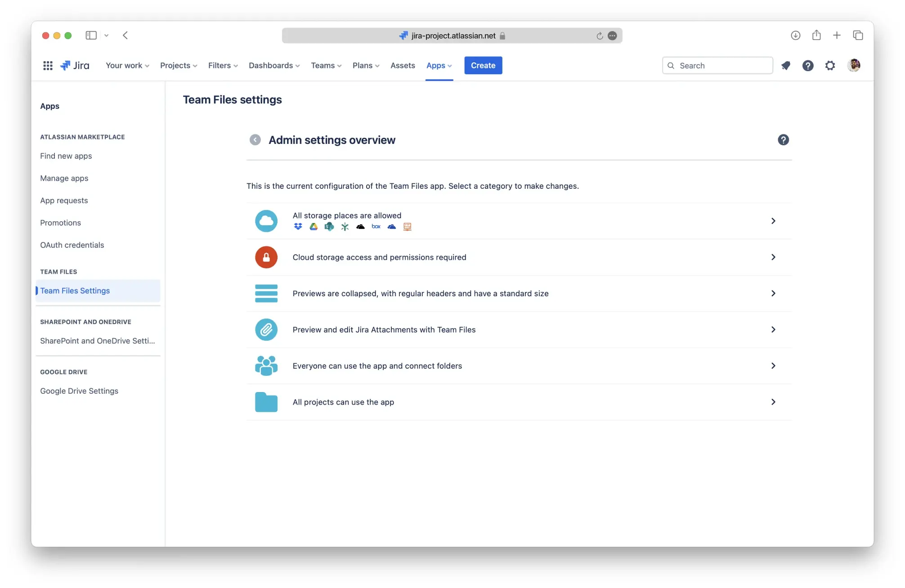This screenshot has width=905, height=588.
Task: Open App requests in sidebar
Action: pyautogui.click(x=64, y=200)
